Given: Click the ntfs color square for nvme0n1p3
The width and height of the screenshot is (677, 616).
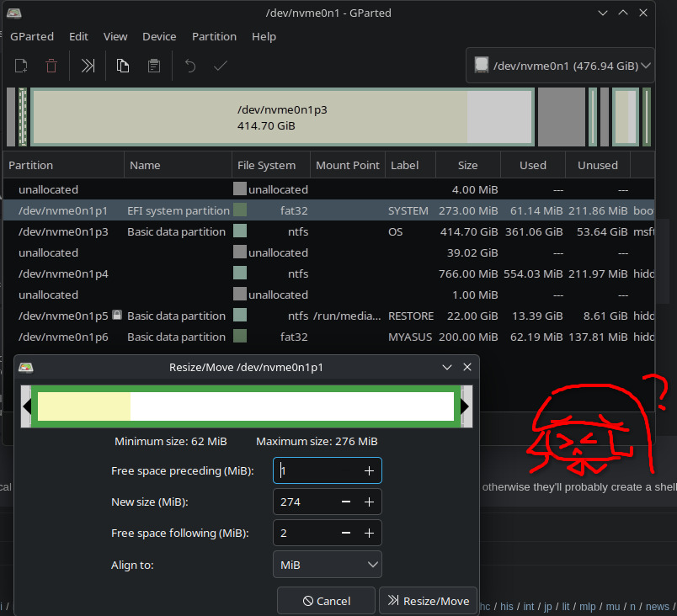Looking at the screenshot, I should pos(240,231).
